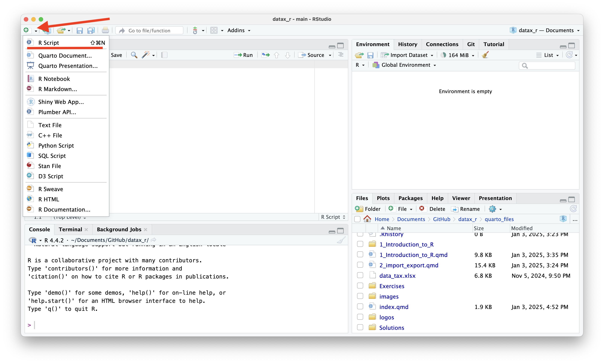
Task: Expand the Import Dataset dropdown
Action: pyautogui.click(x=409, y=55)
